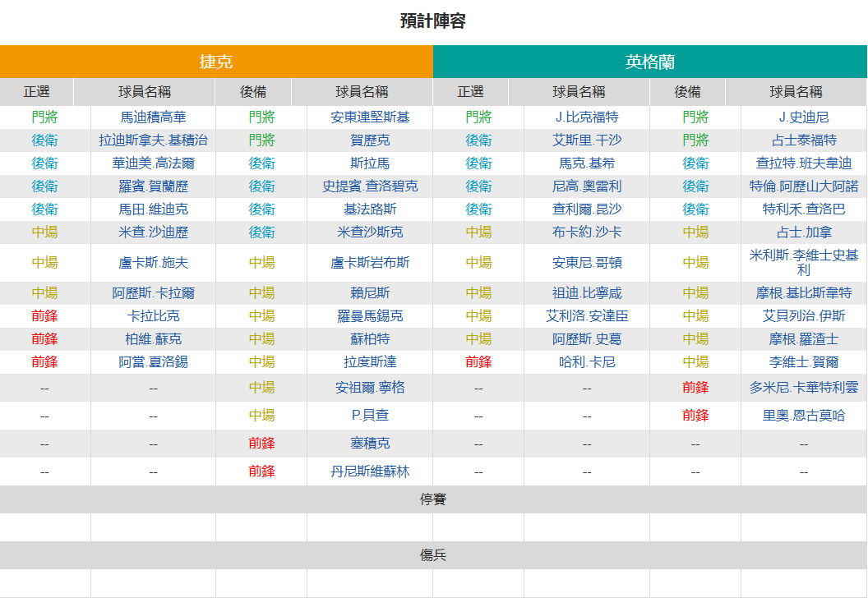
Task: Select England player 布卡約.沙卡
Action: coord(588,232)
